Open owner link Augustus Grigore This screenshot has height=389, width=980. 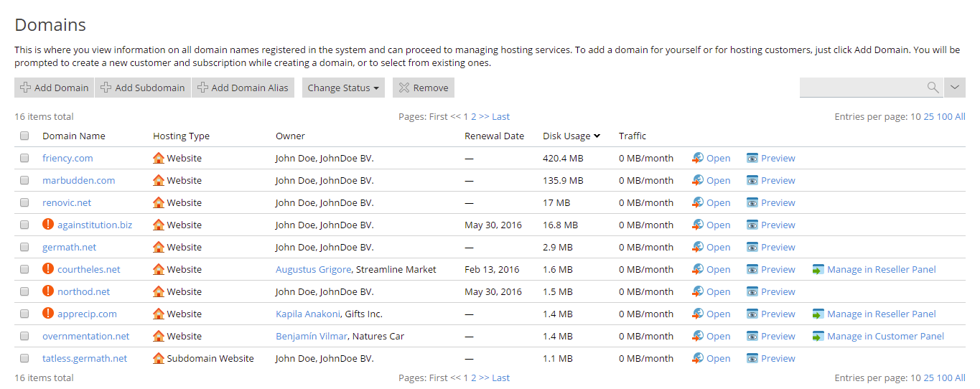coord(313,270)
